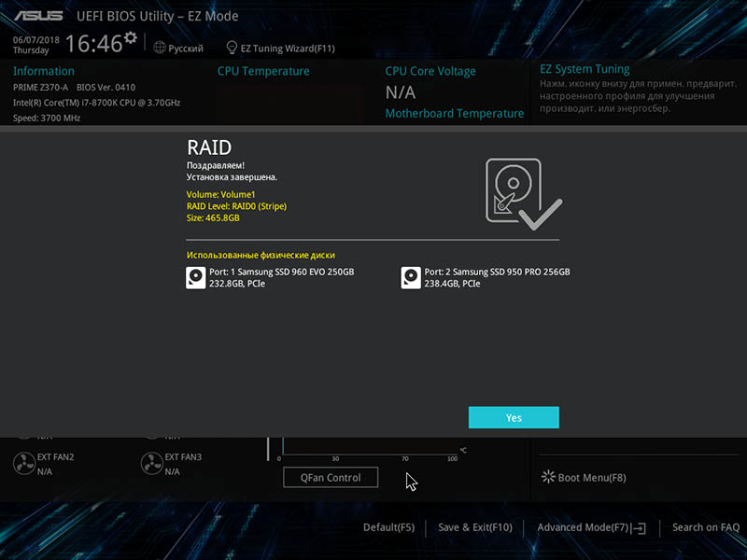Screen dimensions: 747x560
Task: Open the clock settings gear icon
Action: 131,37
